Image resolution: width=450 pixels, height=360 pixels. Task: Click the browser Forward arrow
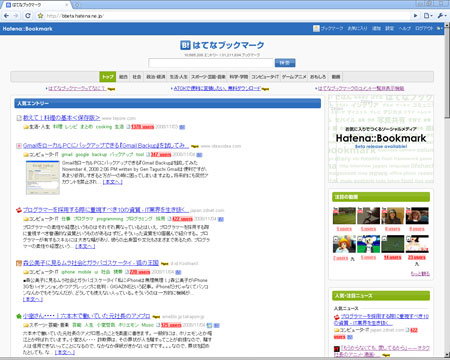(16, 16)
